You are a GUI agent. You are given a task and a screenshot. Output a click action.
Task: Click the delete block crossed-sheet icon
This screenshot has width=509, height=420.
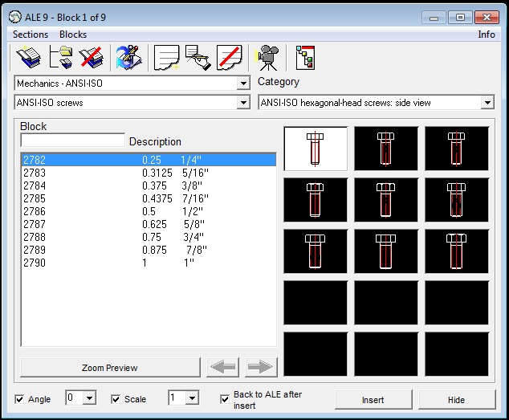coord(230,58)
